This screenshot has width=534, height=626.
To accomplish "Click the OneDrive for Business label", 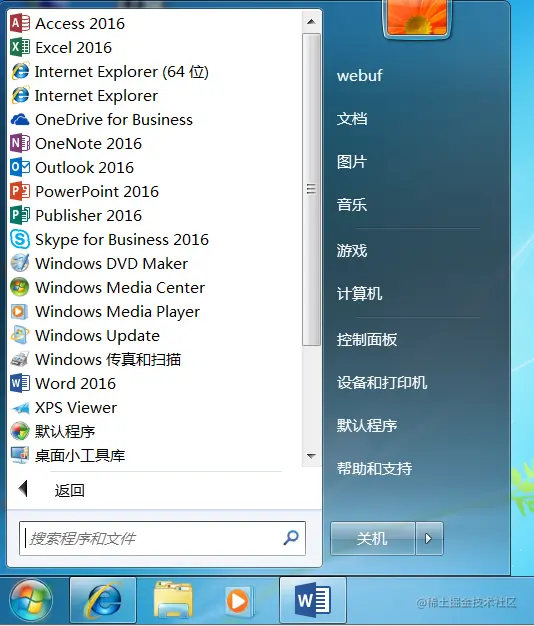I will 114,120.
